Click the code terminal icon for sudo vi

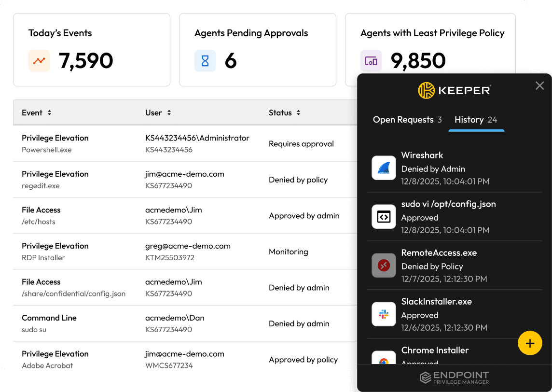click(x=384, y=217)
